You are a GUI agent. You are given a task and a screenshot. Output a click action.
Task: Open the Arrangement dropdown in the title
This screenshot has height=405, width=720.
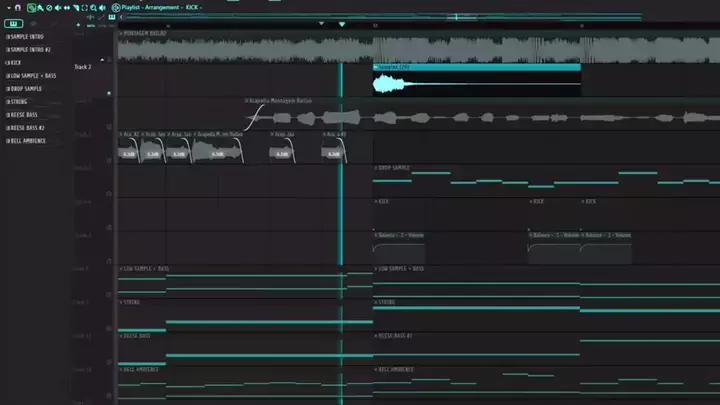tap(164, 7)
